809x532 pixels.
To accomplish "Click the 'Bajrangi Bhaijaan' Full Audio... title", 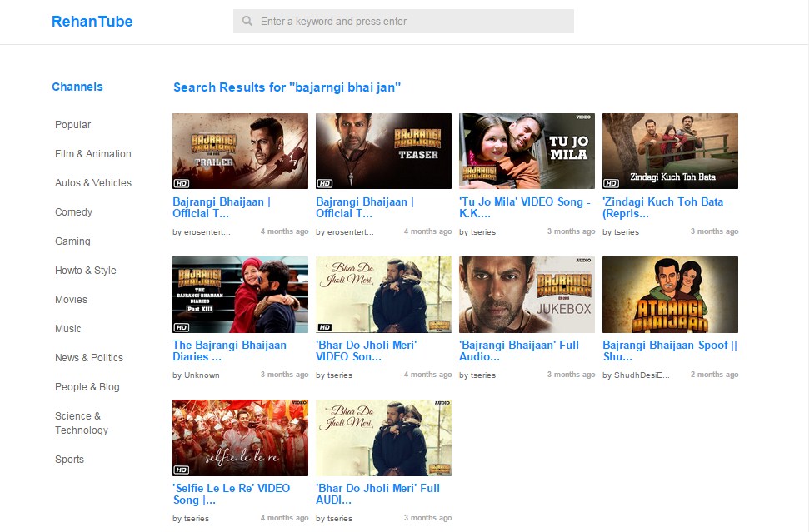I will coord(518,351).
